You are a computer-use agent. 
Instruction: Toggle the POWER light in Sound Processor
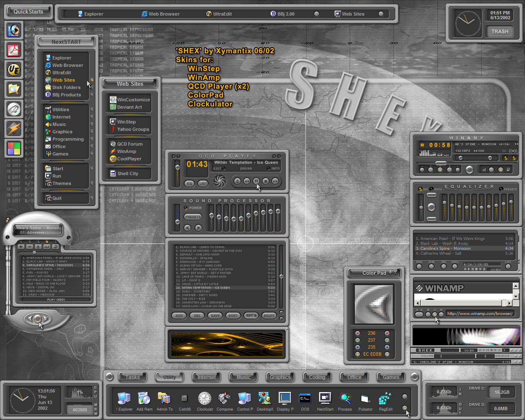tap(186, 208)
